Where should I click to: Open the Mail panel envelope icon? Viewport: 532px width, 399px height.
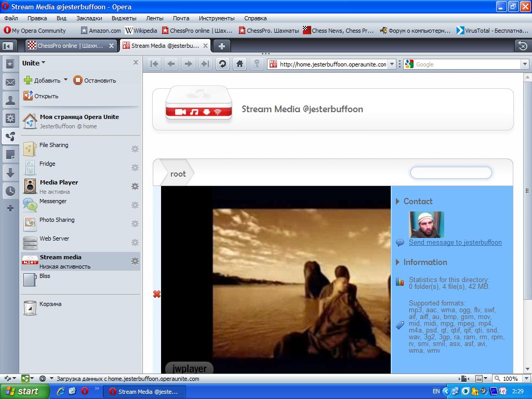click(10, 82)
